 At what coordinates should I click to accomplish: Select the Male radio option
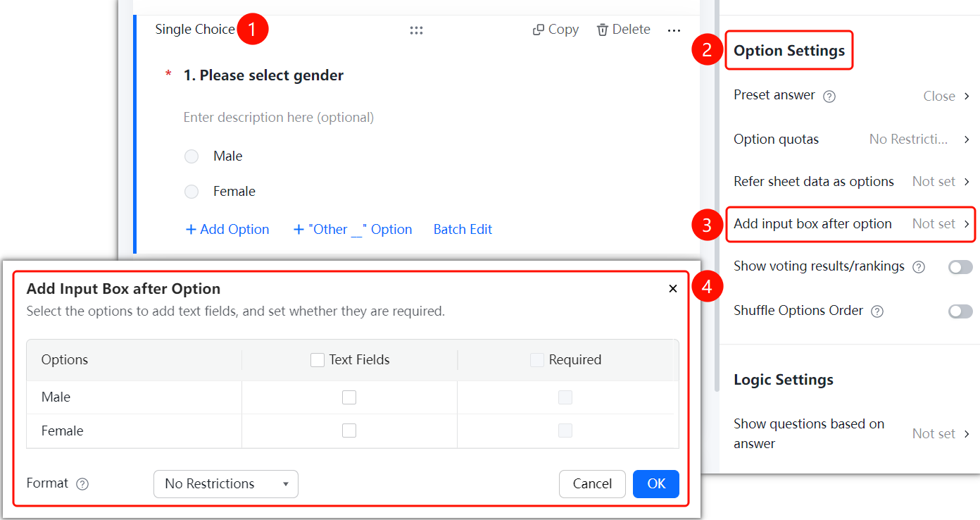[x=191, y=156]
